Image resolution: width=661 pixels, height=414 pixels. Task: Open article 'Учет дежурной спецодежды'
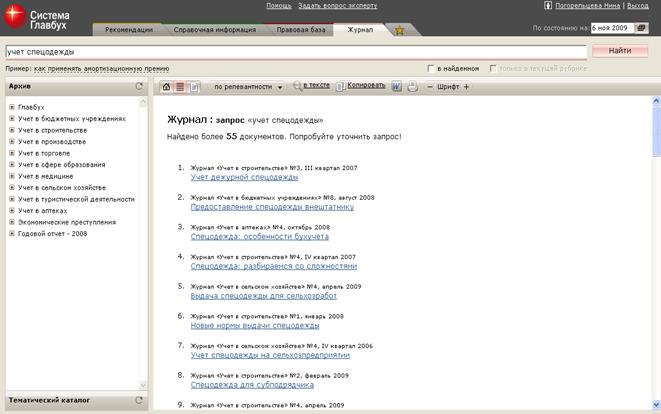click(244, 177)
